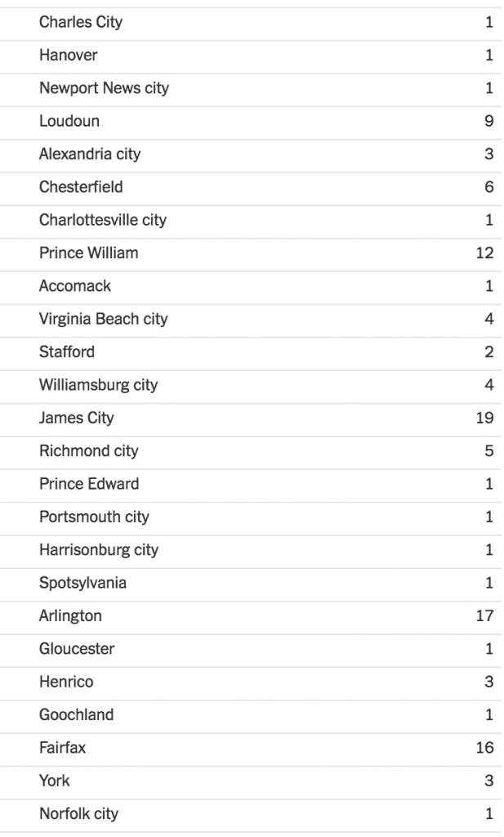Select the Hanover county row
Viewport: 504px width, 837px height.
pyautogui.click(x=68, y=56)
